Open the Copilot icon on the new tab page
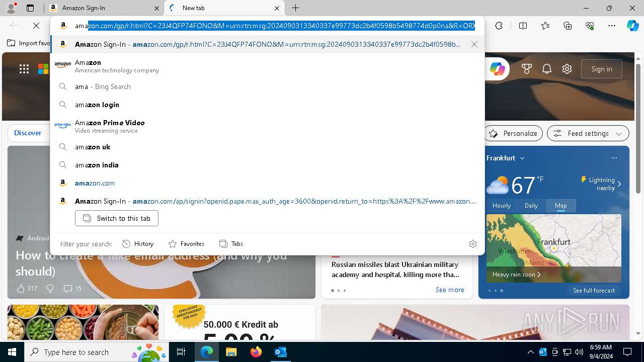644x362 pixels. point(497,69)
